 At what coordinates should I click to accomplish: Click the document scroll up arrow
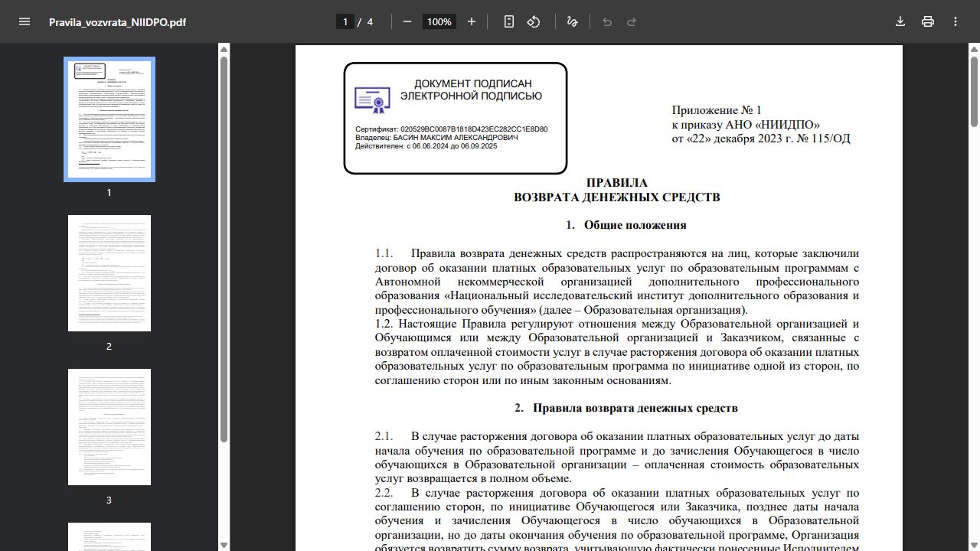point(975,50)
